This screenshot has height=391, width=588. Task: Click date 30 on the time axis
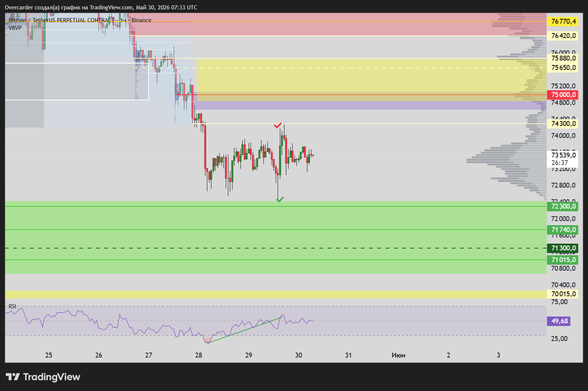(299, 355)
